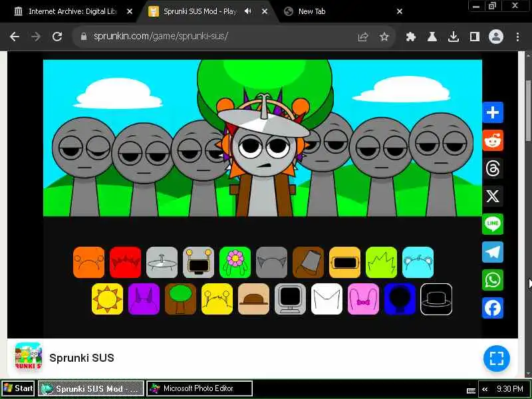Reload the current page
Image resolution: width=532 pixels, height=399 pixels.
57,37
